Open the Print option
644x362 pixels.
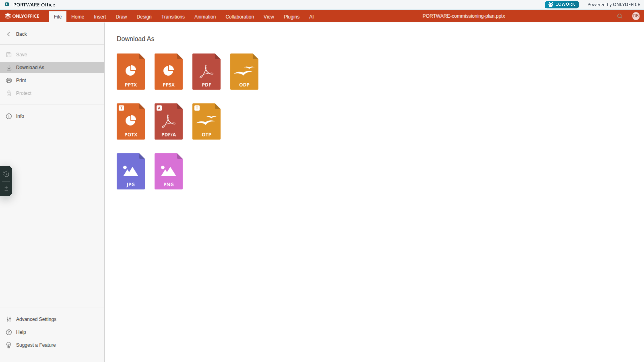click(52, 80)
